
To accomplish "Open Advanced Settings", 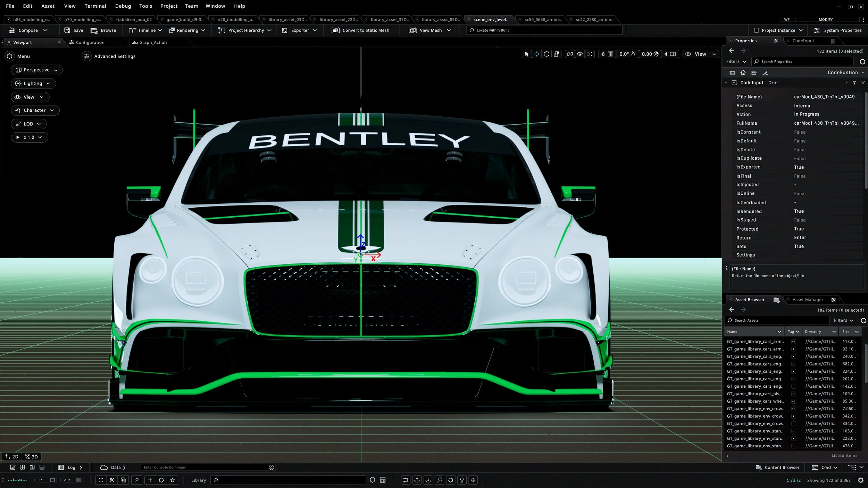I will 109,56.
